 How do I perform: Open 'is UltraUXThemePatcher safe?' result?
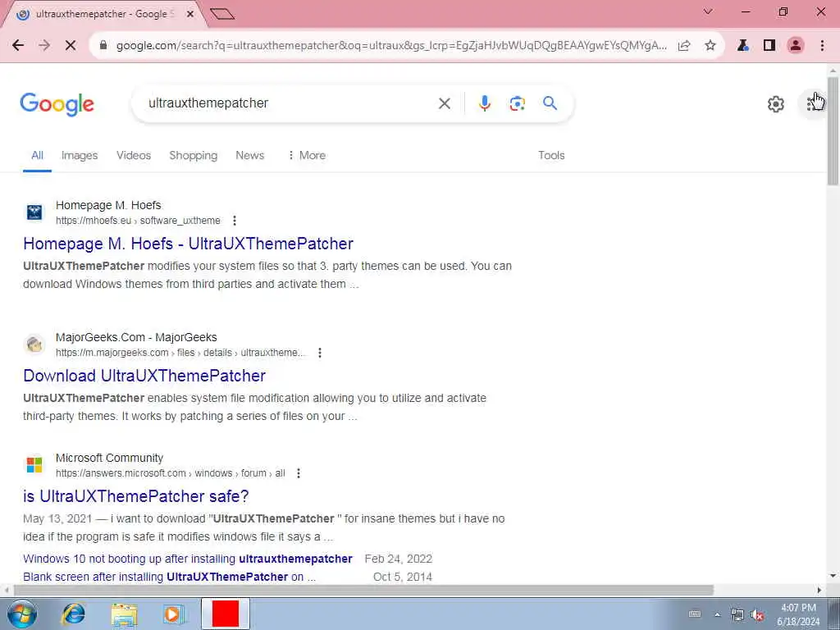point(135,496)
